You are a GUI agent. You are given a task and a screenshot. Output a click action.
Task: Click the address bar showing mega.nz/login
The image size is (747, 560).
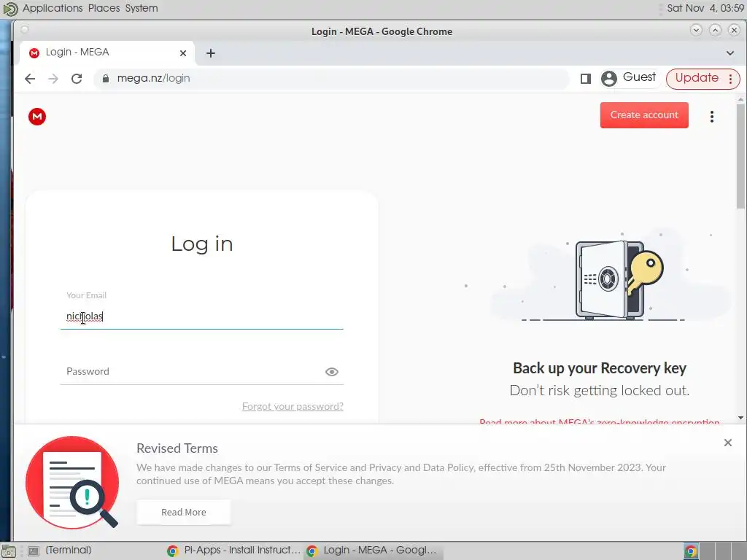(x=331, y=79)
